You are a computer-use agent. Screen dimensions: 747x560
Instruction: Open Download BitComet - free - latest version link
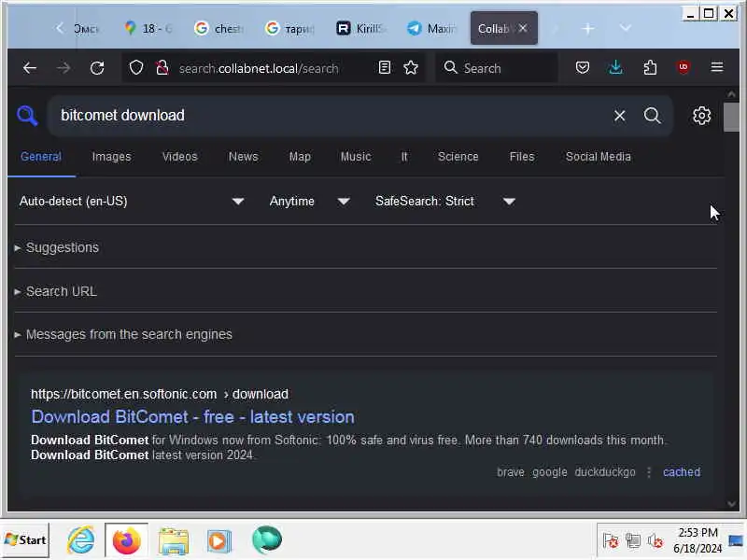(192, 417)
